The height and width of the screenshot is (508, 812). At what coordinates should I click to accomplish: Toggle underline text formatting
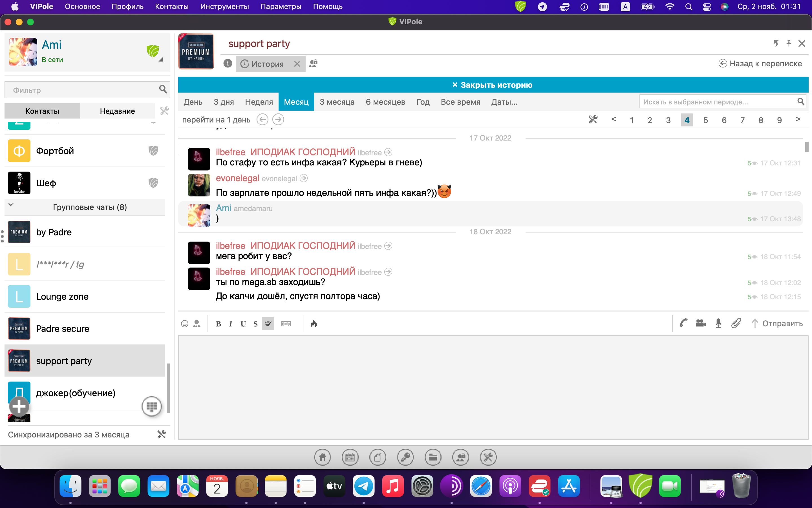point(243,324)
